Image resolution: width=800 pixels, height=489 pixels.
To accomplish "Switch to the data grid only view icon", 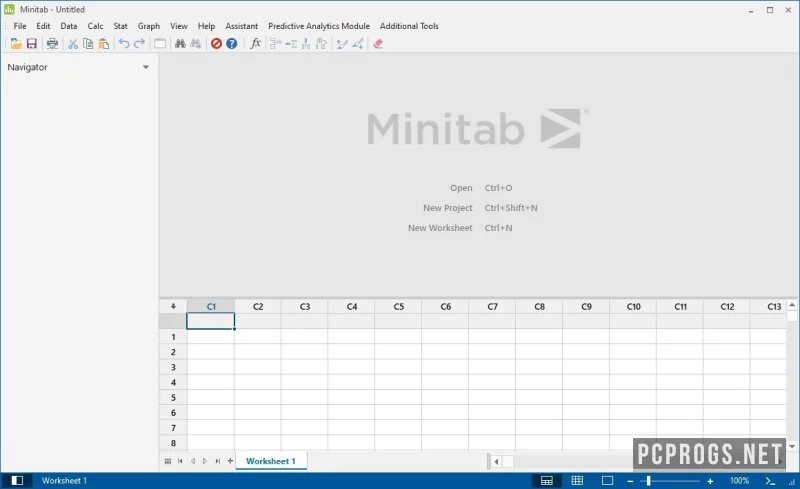I will pyautogui.click(x=577, y=480).
